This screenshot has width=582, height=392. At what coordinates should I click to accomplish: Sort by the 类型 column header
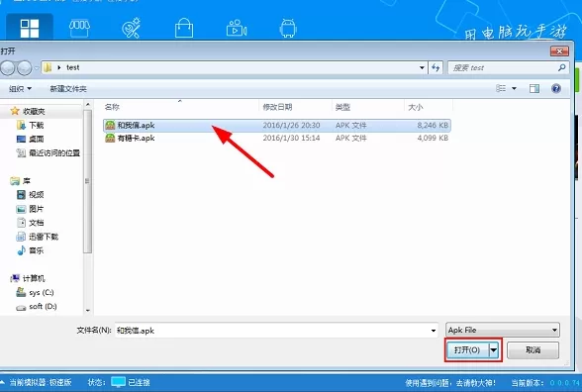click(x=367, y=107)
